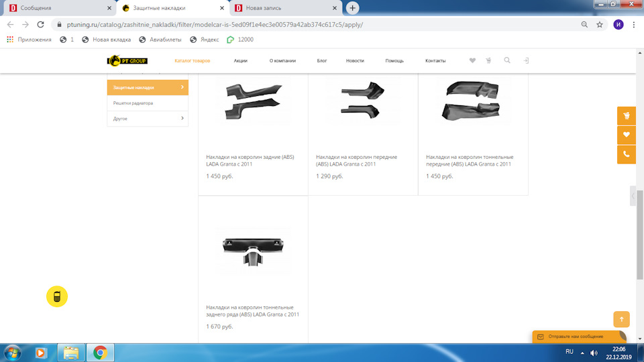Click the front carpet covers 1 290 руб. thumbnail
Screen dimensions: 644x362
click(x=363, y=100)
